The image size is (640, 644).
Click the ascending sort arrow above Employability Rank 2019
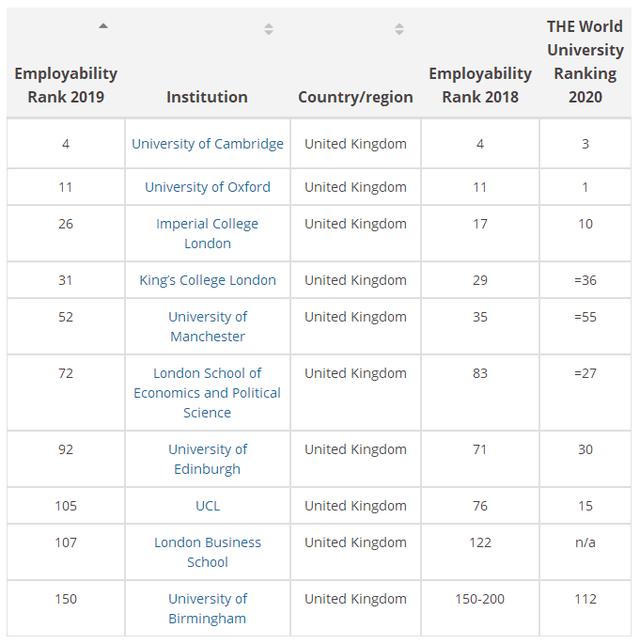pos(103,27)
